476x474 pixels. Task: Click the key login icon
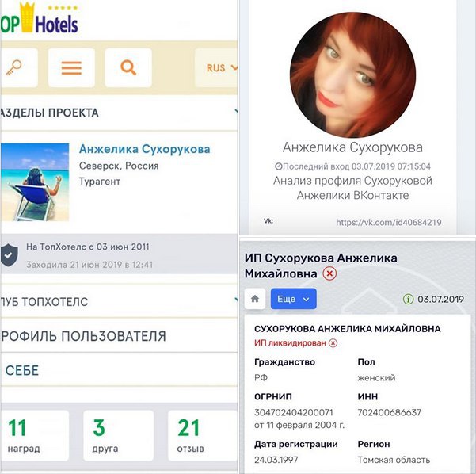click(18, 67)
